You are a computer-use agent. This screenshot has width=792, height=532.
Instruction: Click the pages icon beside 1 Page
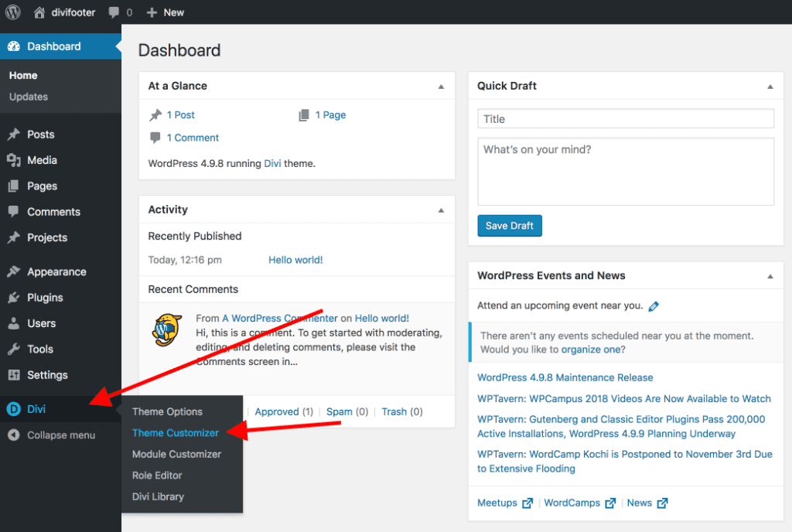(x=303, y=115)
